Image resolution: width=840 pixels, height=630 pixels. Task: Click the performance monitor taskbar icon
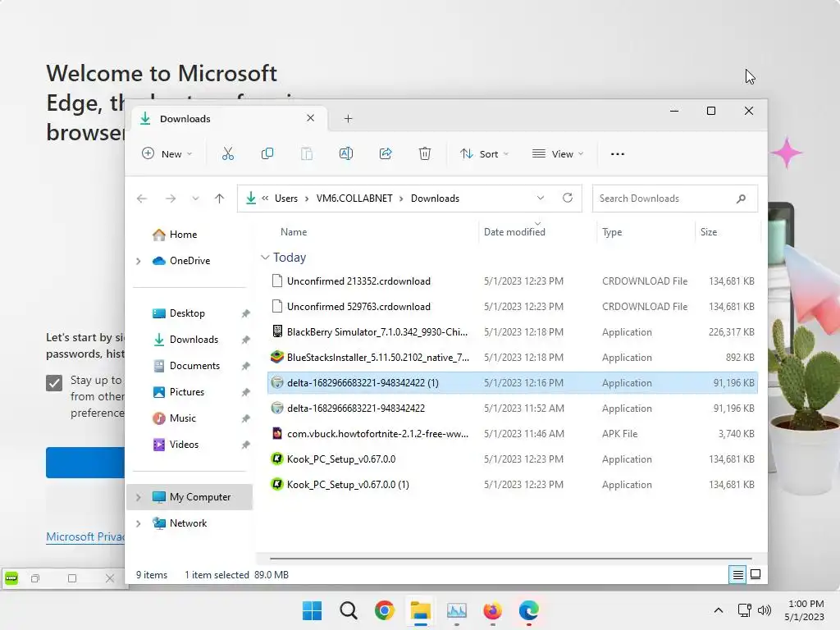[456, 610]
